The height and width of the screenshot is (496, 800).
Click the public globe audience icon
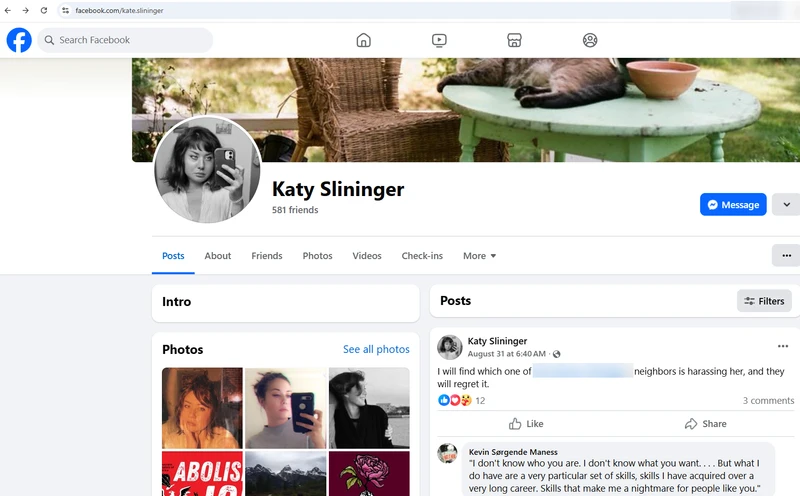click(557, 354)
